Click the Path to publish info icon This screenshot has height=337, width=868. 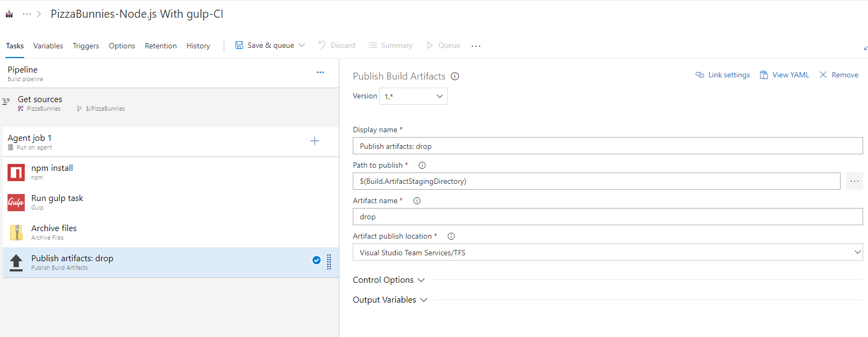(x=422, y=165)
